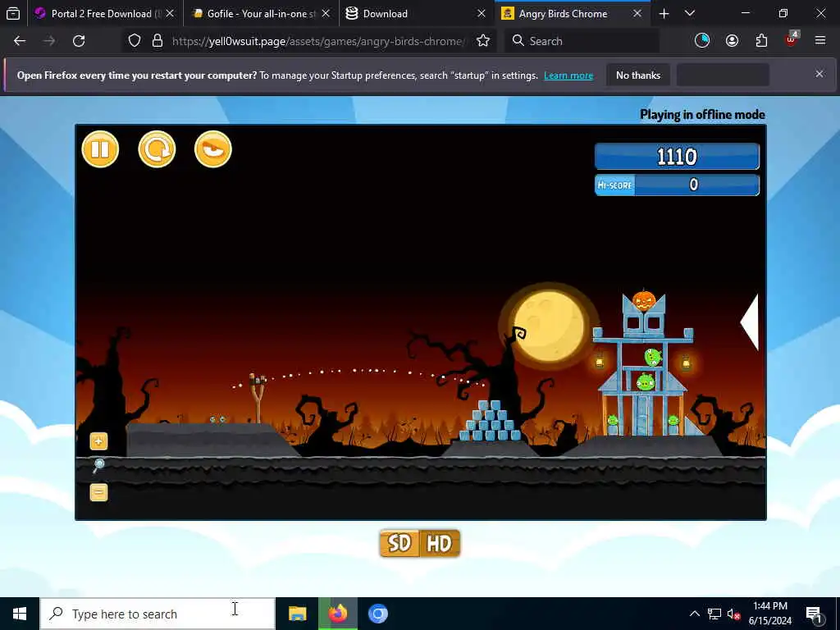Open the notification center icon
840x630 pixels.
(x=815, y=614)
